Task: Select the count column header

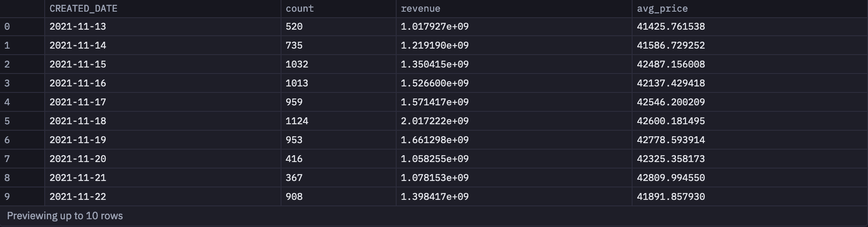Action: tap(299, 9)
